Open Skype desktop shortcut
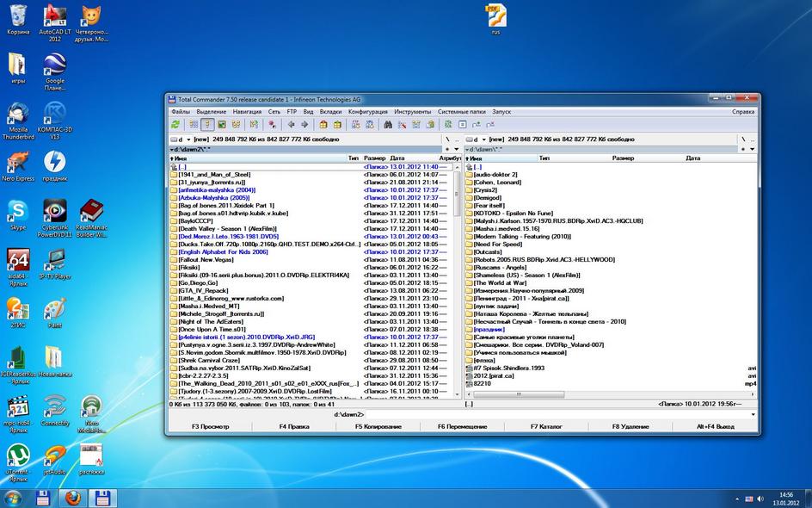The height and width of the screenshot is (508, 812). (18, 215)
